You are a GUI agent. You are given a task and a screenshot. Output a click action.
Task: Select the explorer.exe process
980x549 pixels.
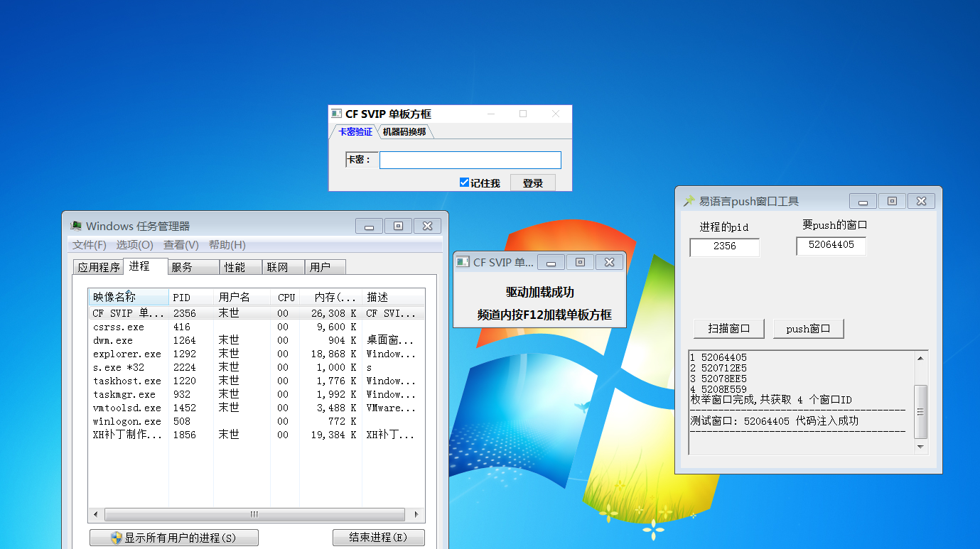coord(127,354)
